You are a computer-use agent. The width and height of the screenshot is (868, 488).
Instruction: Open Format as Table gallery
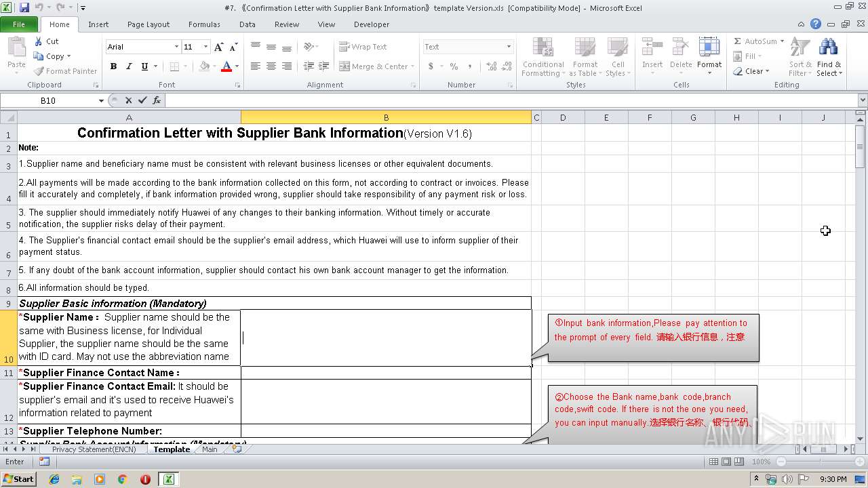[x=585, y=57]
